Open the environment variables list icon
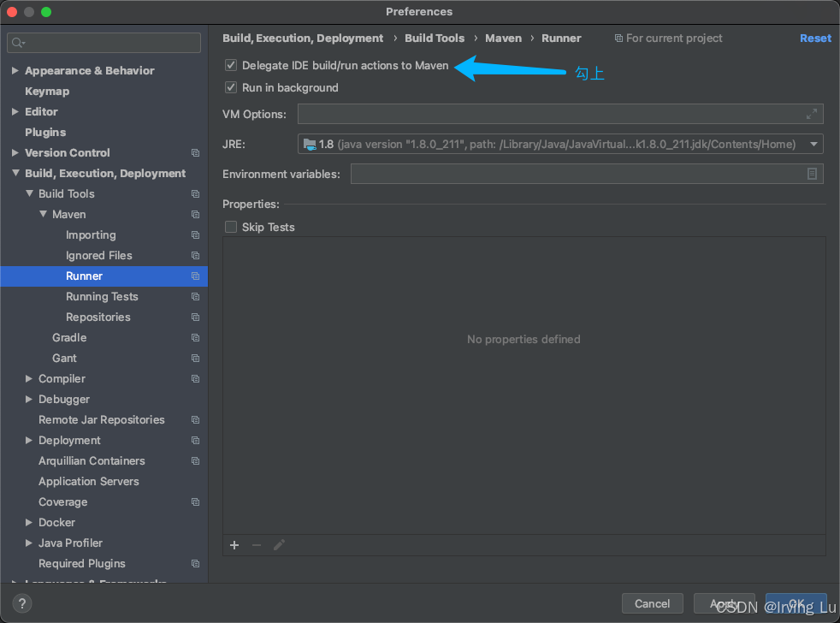 pyautogui.click(x=812, y=174)
